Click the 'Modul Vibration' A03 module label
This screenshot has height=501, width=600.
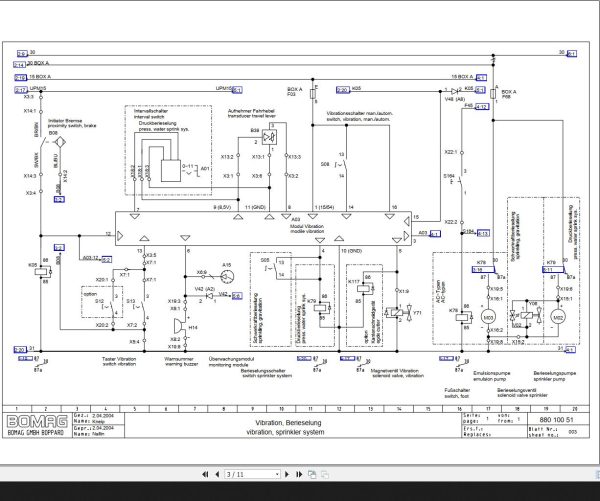pyautogui.click(x=307, y=228)
